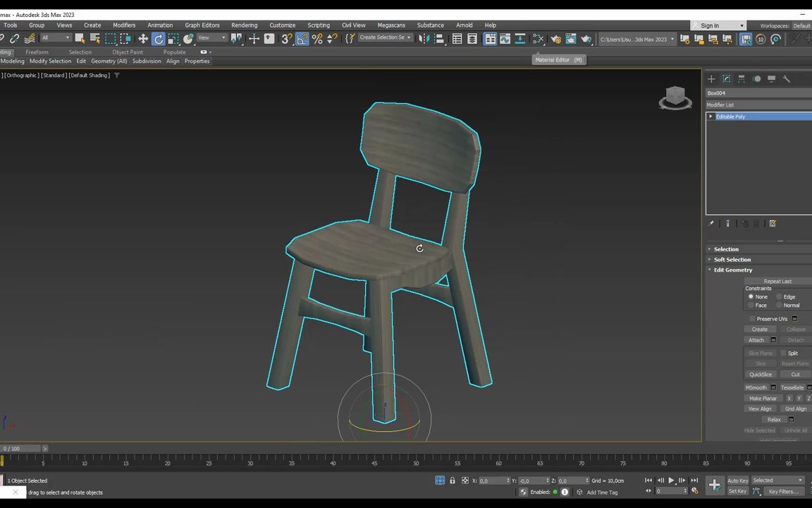Click the Mirror tool icon

point(424,39)
